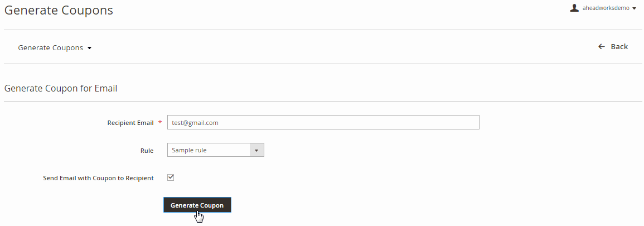Viewport: 644px width, 226px height.
Task: Expand the Generate Coupons actions dropdown
Action: [x=55, y=47]
